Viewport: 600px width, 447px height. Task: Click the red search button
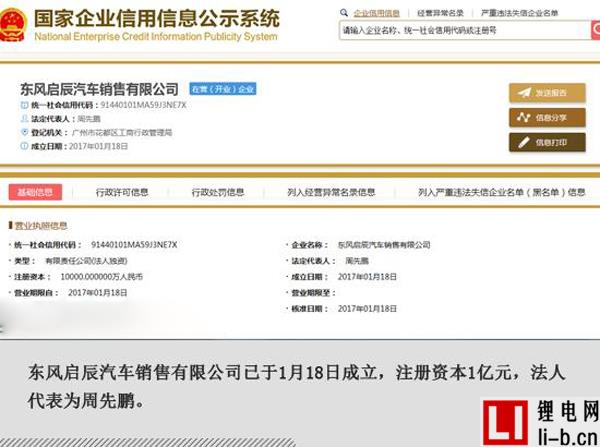[595, 30]
